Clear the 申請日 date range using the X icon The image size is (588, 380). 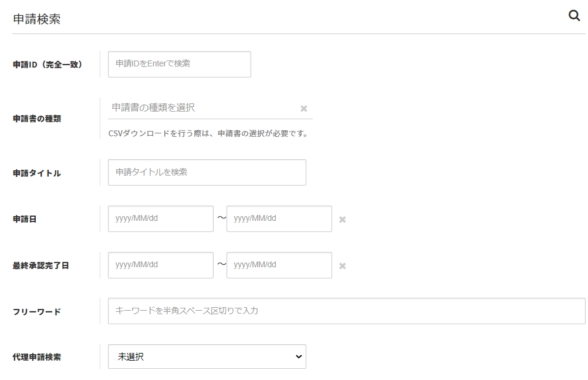pyautogui.click(x=342, y=218)
